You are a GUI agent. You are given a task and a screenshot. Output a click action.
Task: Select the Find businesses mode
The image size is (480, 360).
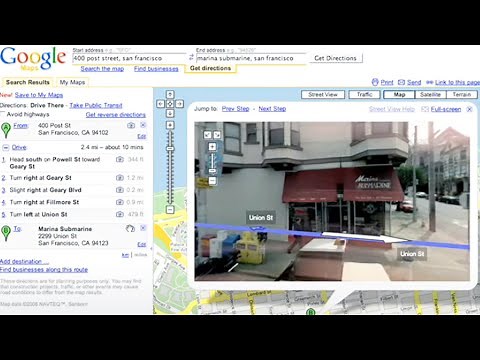point(156,69)
